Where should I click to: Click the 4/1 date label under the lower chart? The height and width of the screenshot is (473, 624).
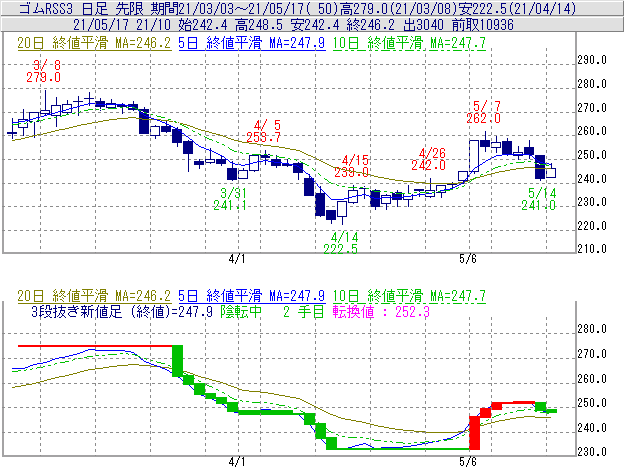point(237,462)
